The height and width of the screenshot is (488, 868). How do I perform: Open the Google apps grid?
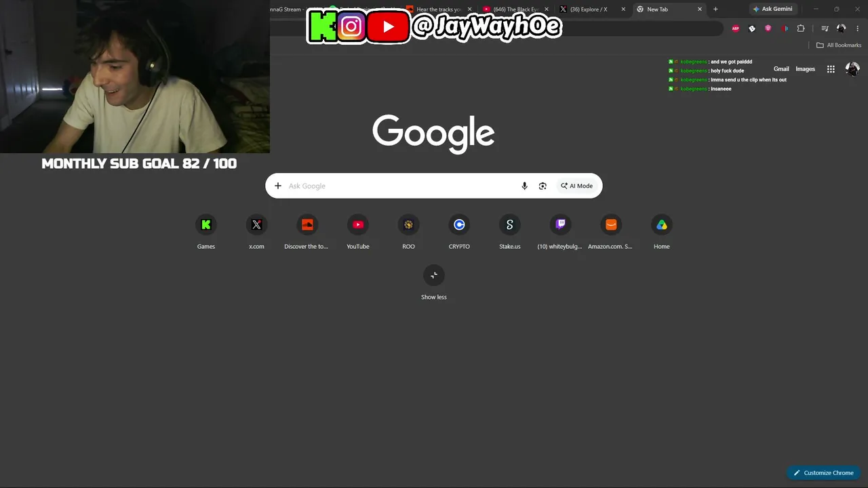[x=831, y=69]
